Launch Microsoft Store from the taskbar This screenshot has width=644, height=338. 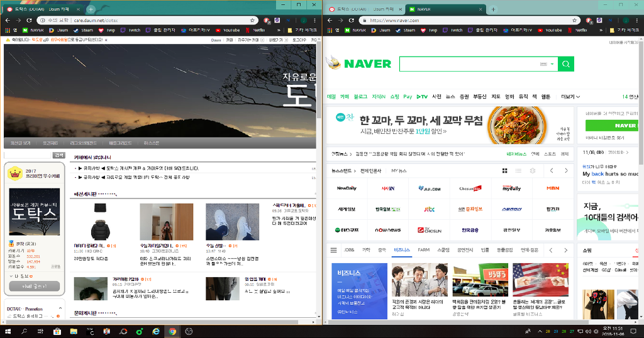point(57,332)
